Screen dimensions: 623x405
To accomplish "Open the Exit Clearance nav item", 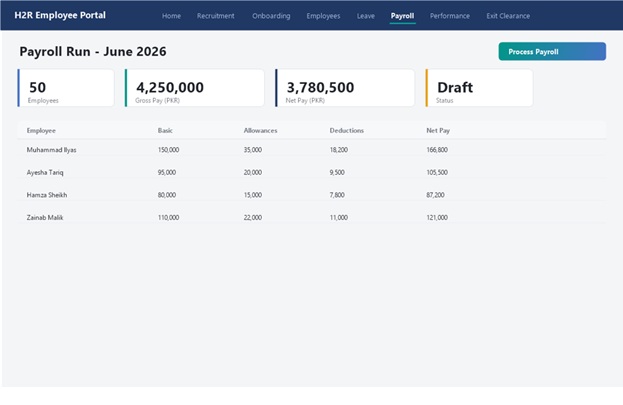I will click(x=508, y=16).
